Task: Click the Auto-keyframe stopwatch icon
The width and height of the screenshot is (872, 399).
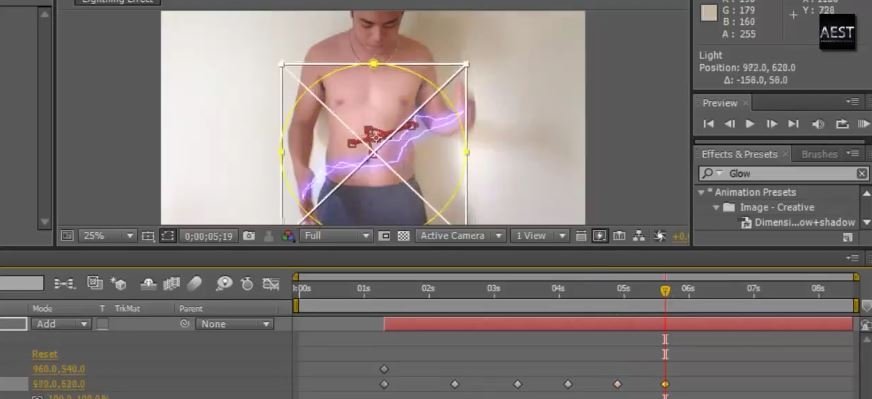Action: coord(247,284)
